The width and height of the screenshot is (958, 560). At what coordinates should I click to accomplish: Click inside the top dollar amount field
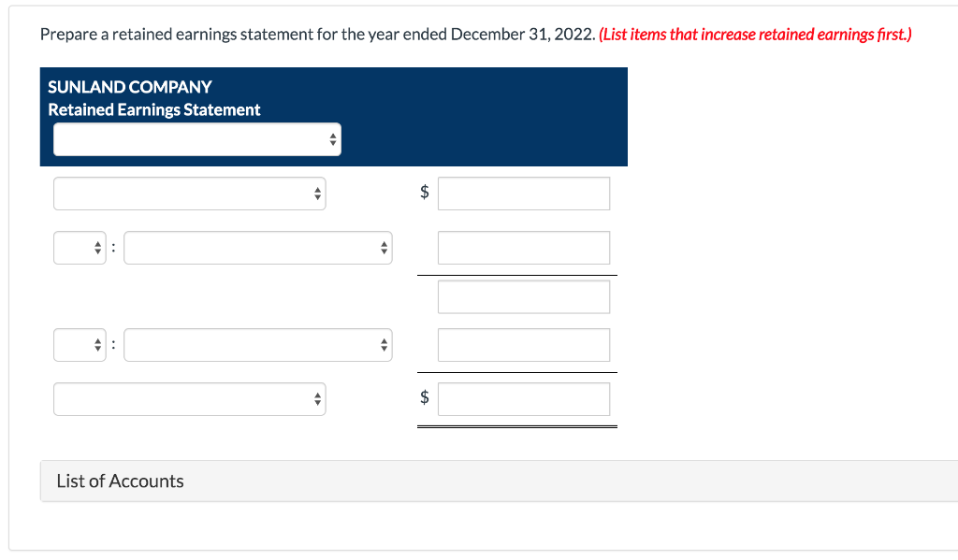click(x=523, y=194)
